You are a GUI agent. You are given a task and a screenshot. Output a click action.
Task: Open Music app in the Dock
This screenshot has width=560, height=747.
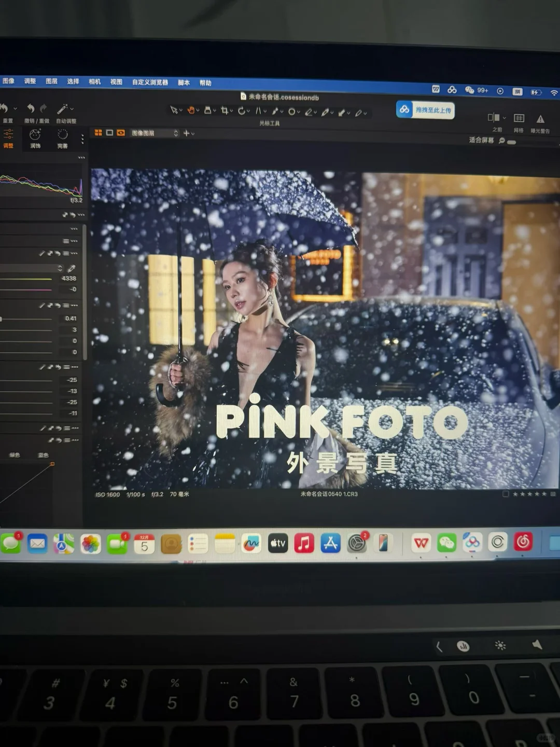pos(304,543)
